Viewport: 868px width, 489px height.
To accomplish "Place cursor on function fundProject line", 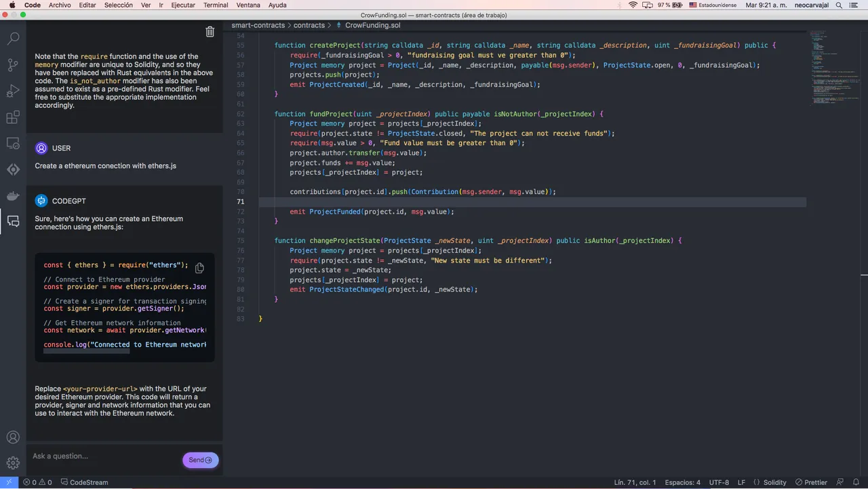I will 439,114.
